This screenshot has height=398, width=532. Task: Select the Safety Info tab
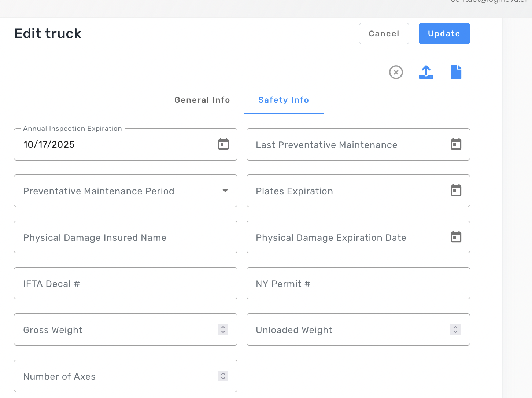[284, 100]
